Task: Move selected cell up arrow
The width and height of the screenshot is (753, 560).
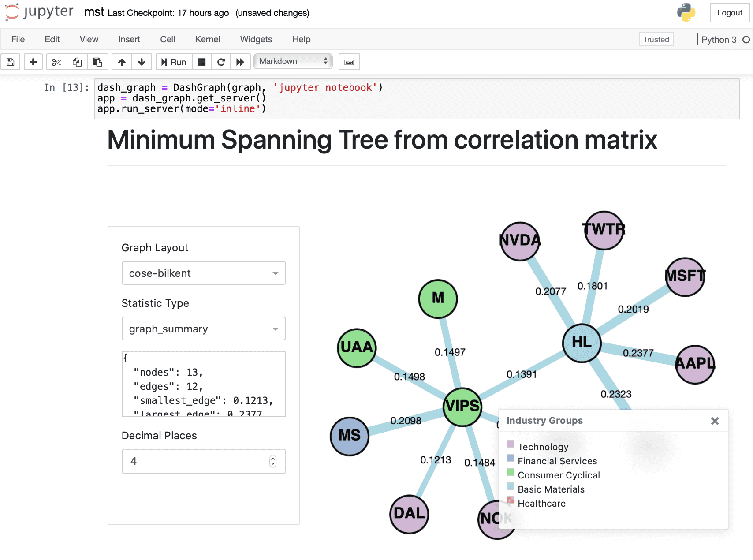Action: click(122, 62)
